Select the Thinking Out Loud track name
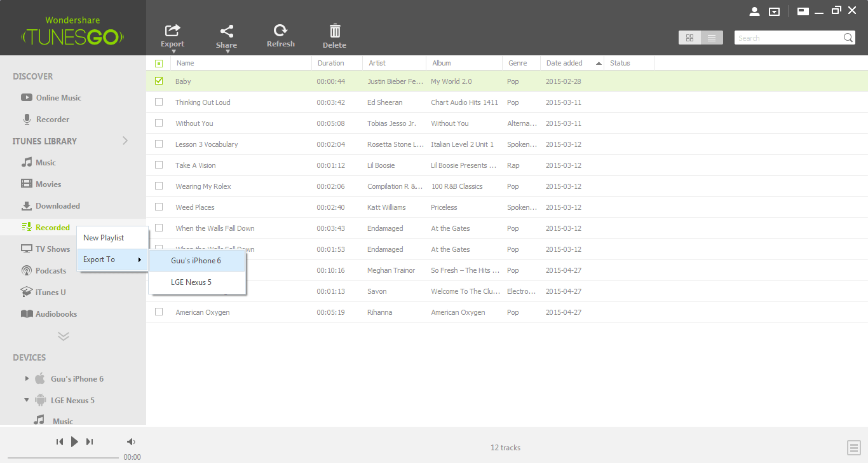Screen dimensions: 868x463 (x=203, y=102)
